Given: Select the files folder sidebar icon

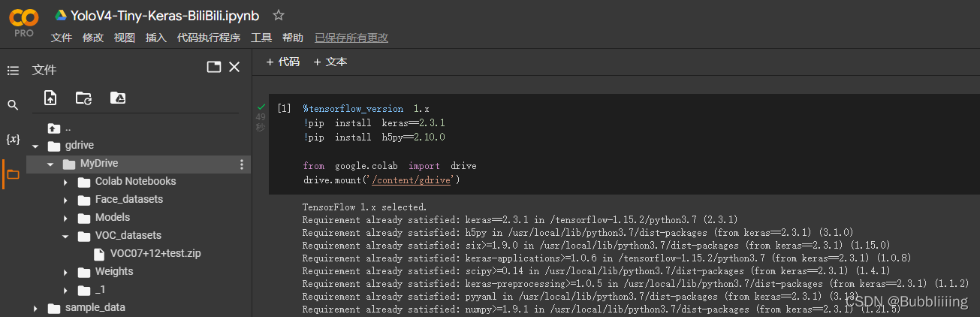Looking at the screenshot, I should [x=13, y=174].
